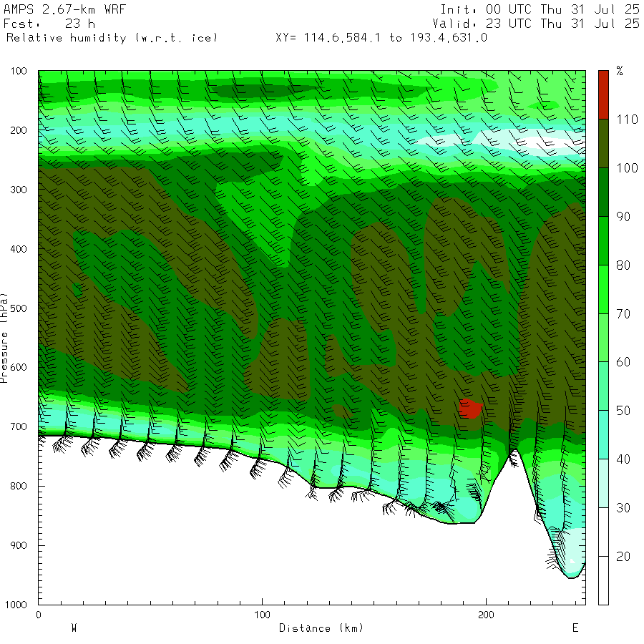Click the red above-110 percent legend swatch
This screenshot has width=644, height=644.
pos(603,95)
